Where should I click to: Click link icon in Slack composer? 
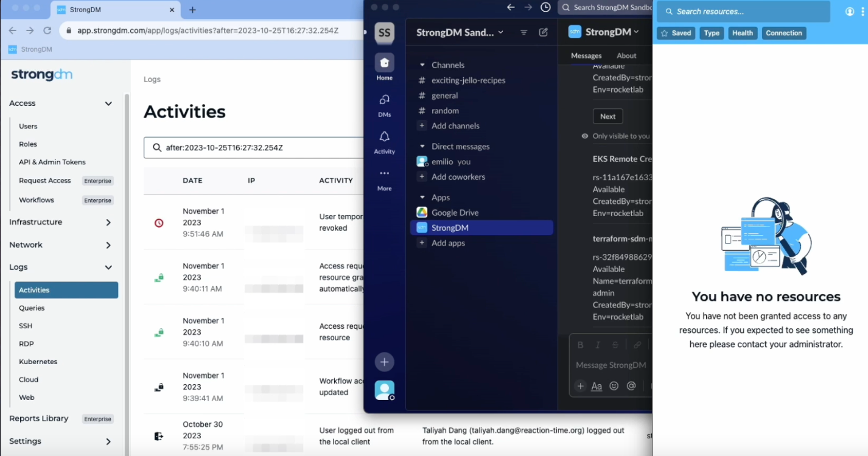pos(637,345)
